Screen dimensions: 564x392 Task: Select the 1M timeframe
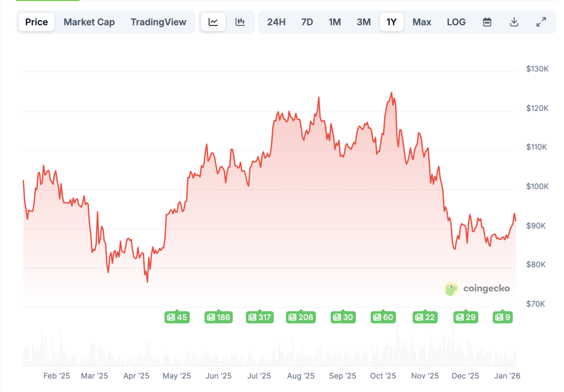335,22
